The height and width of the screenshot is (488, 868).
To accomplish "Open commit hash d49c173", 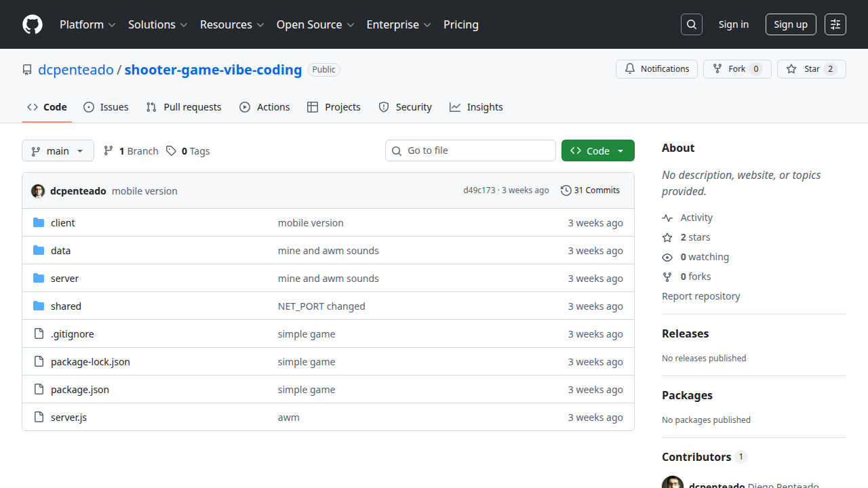I will pos(479,190).
